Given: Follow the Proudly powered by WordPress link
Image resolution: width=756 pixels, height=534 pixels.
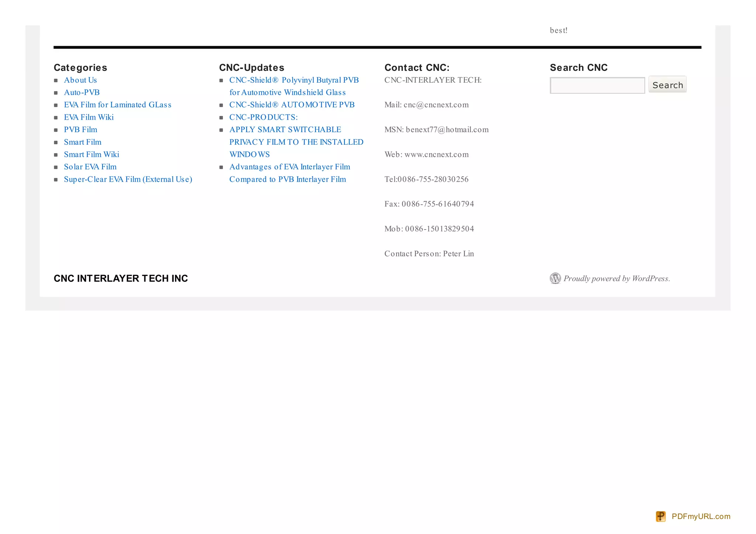Looking at the screenshot, I should (x=616, y=279).
